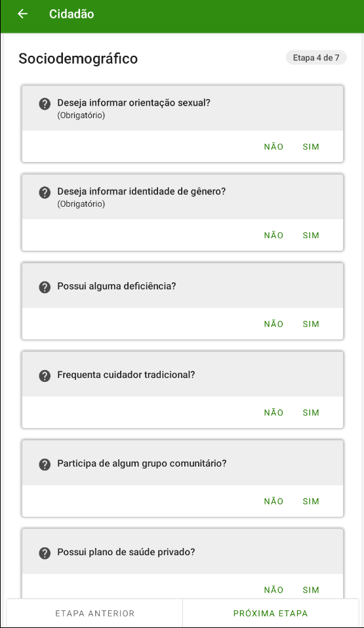The image size is (364, 628).
Task: Select NÃO for orientação sexual question
Action: click(273, 147)
